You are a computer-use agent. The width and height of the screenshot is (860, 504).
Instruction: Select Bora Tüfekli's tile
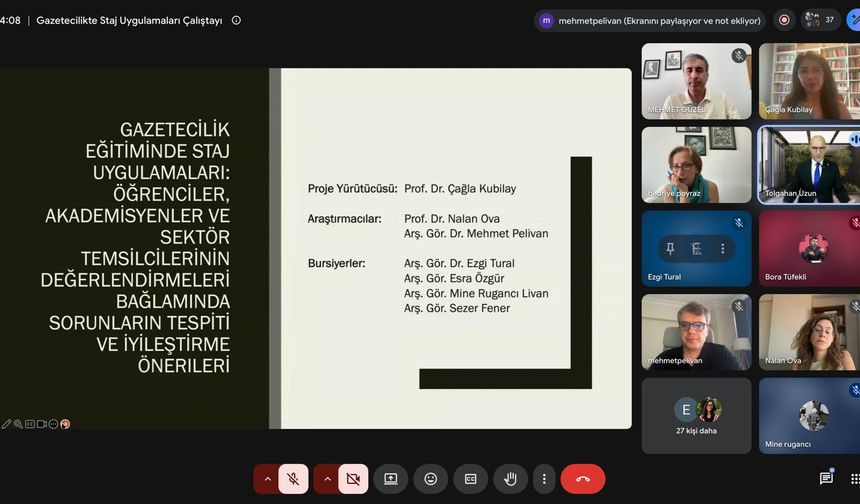click(810, 248)
